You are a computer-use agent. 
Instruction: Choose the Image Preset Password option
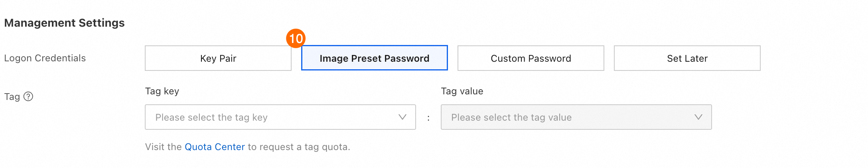tap(374, 59)
